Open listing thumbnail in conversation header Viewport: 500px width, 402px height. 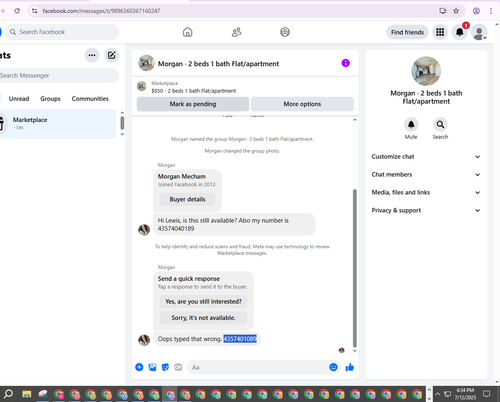(x=146, y=63)
